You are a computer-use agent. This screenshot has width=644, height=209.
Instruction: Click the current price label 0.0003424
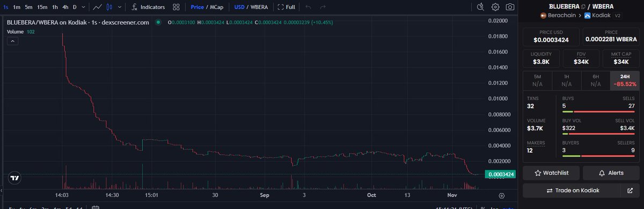[500, 174]
